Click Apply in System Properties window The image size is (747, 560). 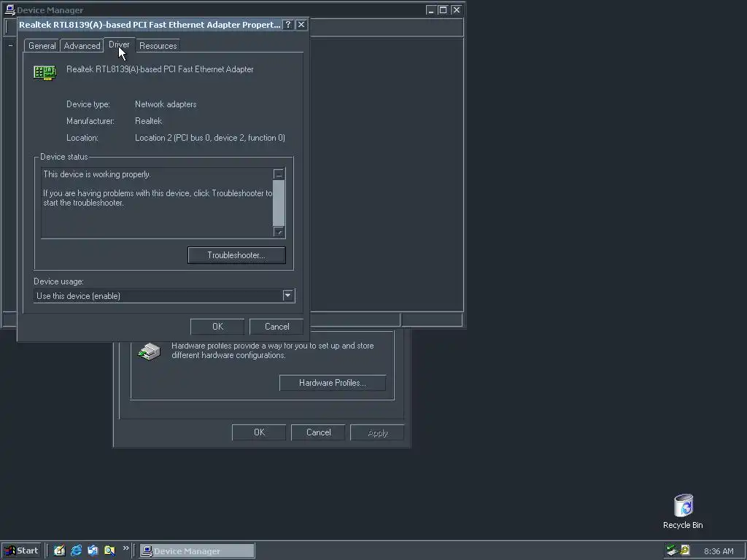[377, 432]
